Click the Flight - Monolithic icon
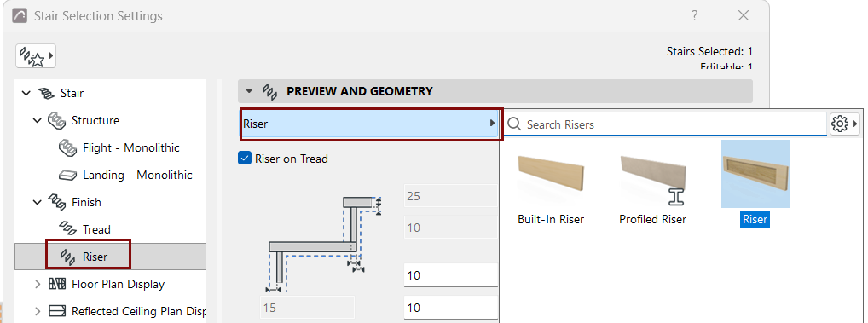Image resolution: width=868 pixels, height=323 pixels. click(67, 147)
